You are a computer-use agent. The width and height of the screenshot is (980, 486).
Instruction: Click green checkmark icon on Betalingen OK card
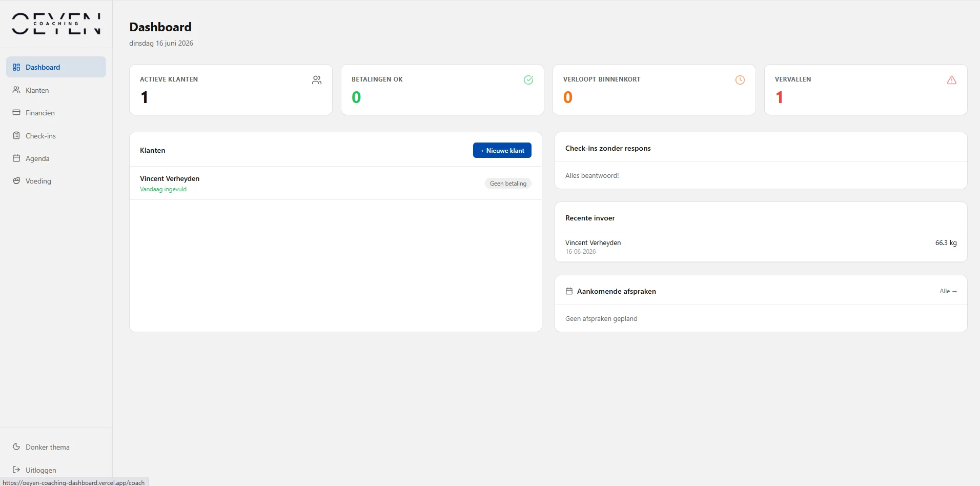pyautogui.click(x=528, y=80)
